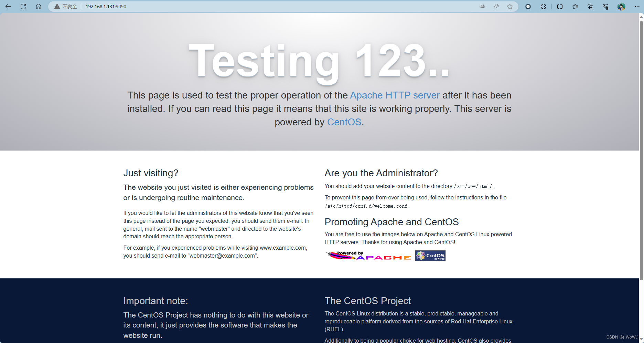Click the scrollbar up arrow
The height and width of the screenshot is (343, 644).
point(641,16)
